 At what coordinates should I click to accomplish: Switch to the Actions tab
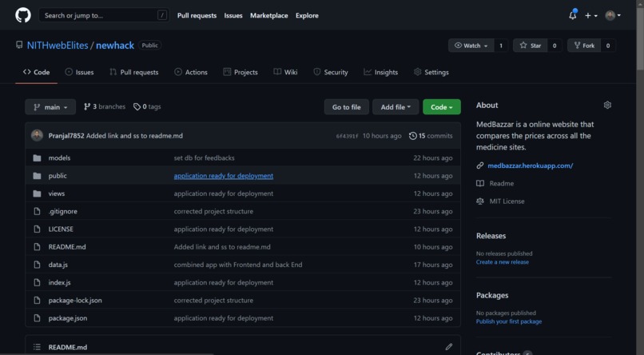191,72
